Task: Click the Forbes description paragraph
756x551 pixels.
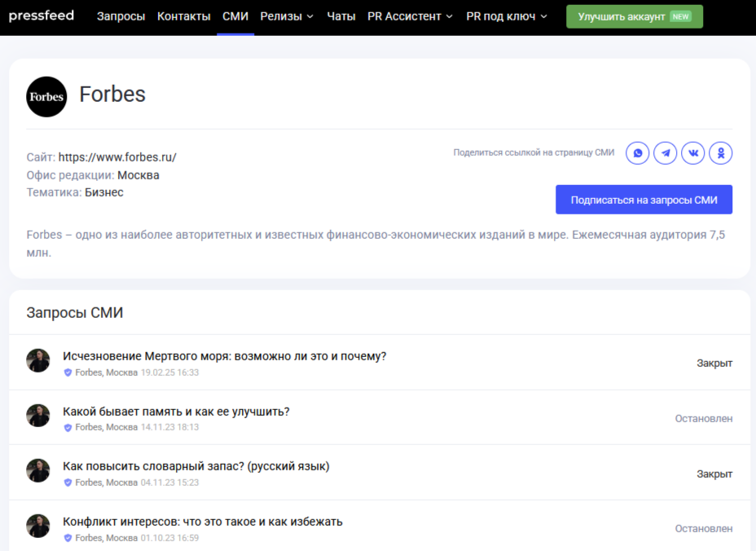Action: pyautogui.click(x=376, y=244)
